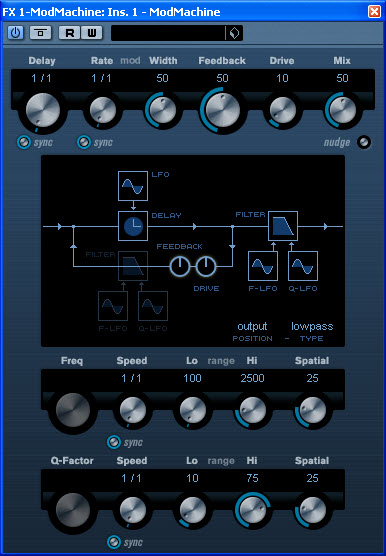Toggle sync under the Delay knob
The height and width of the screenshot is (556, 386).
point(24,142)
